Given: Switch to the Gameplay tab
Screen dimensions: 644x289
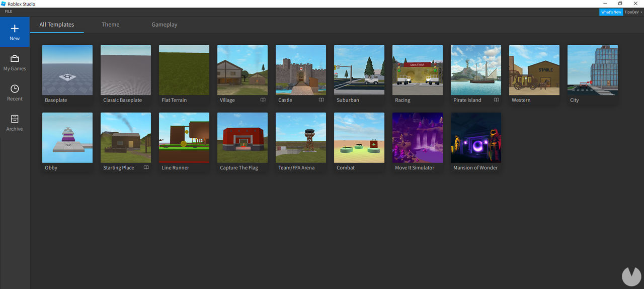Looking at the screenshot, I should [165, 25].
